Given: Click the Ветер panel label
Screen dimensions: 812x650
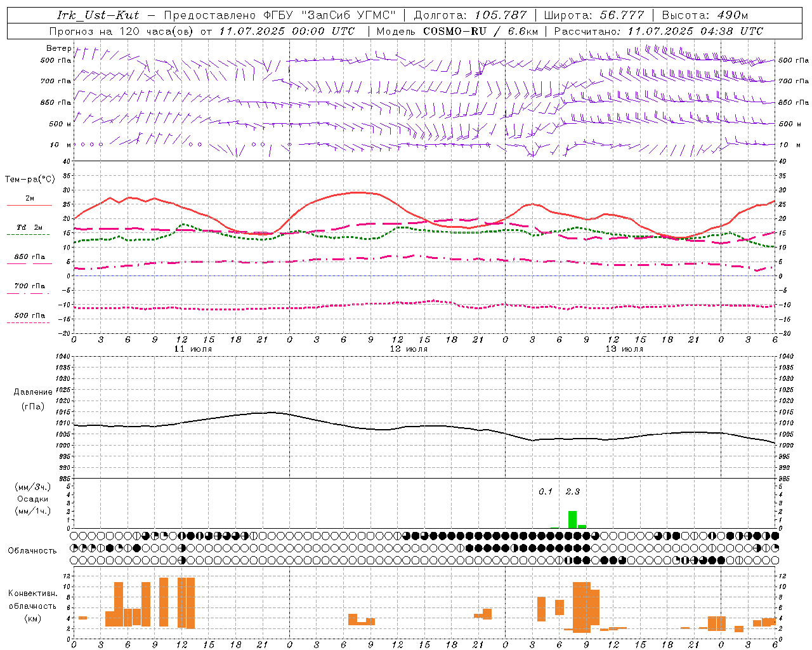Looking at the screenshot, I should [59, 48].
